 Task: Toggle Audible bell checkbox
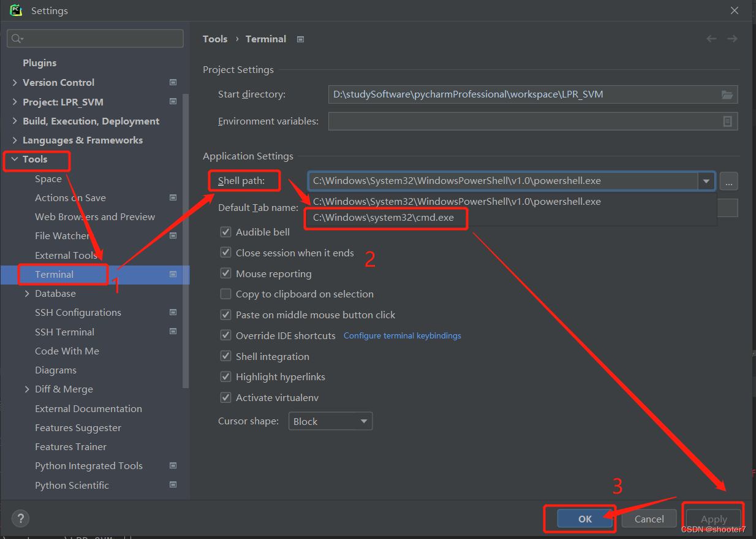pos(226,232)
